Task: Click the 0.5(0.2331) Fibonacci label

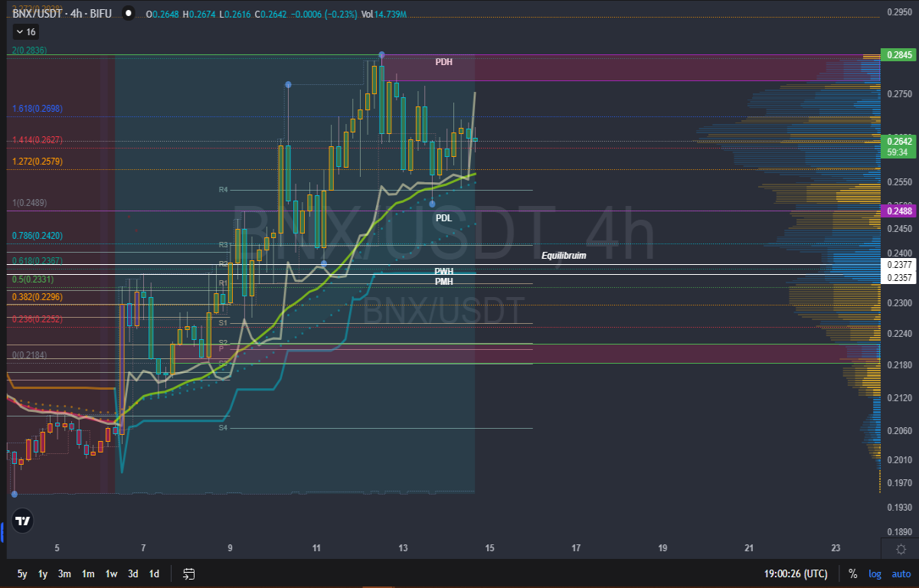Action: click(32, 280)
